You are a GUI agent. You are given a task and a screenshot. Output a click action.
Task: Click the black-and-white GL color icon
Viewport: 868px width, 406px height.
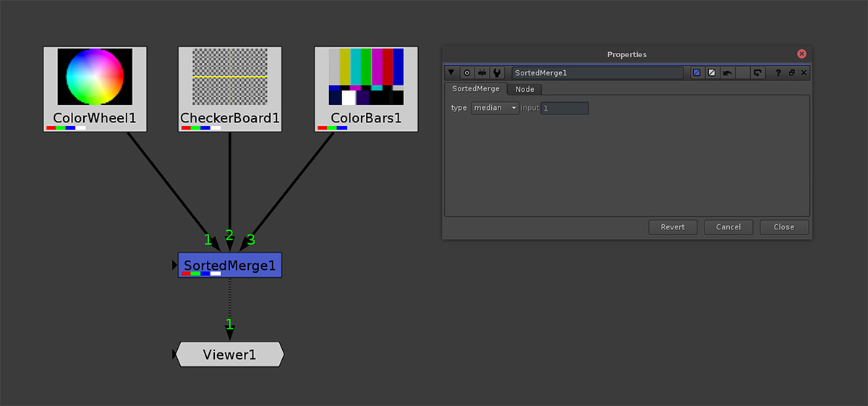(x=712, y=73)
